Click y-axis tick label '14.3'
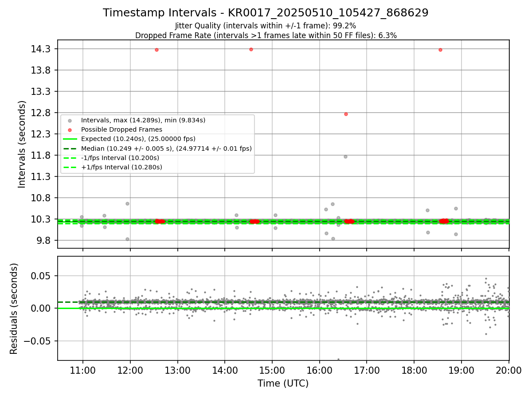This screenshot has width=532, height=399. click(x=41, y=49)
